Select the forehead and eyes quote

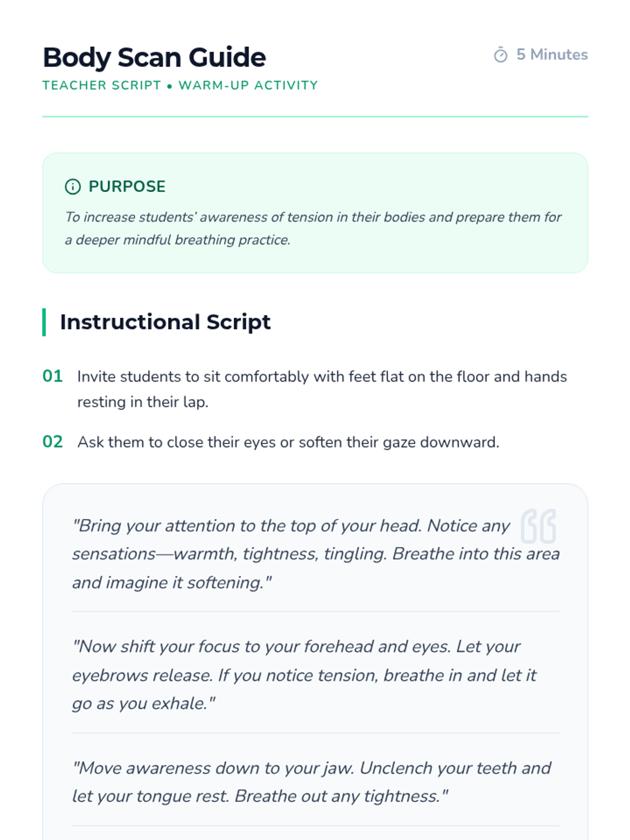click(304, 675)
